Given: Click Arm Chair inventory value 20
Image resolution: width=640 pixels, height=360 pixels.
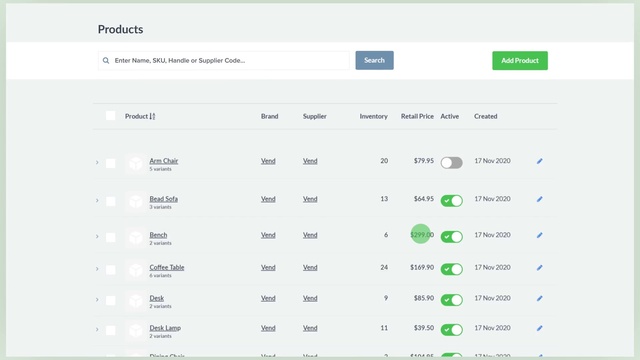Looking at the screenshot, I should [384, 161].
